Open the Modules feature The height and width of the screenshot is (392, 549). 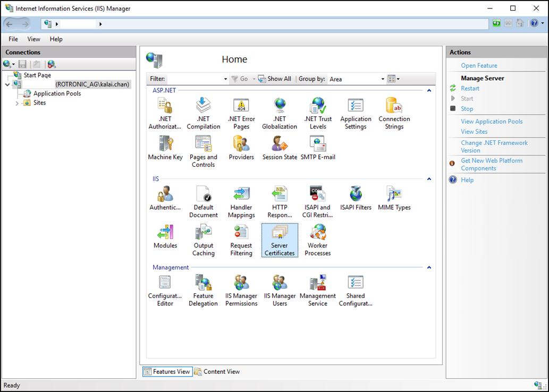click(x=165, y=236)
